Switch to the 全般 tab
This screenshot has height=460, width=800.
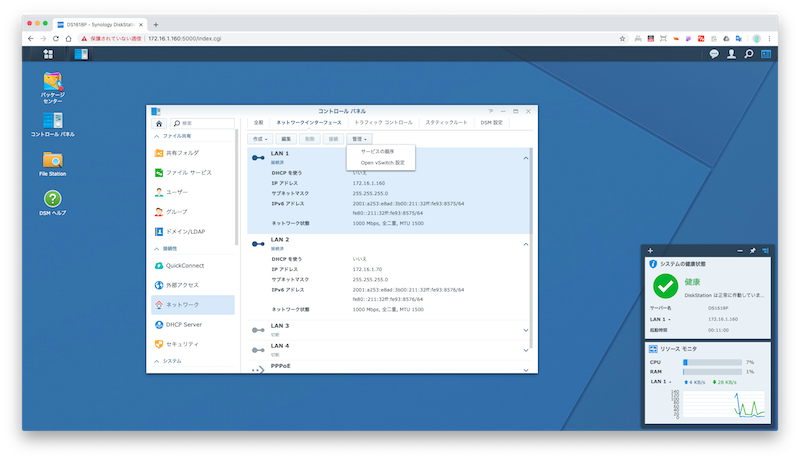click(x=259, y=123)
